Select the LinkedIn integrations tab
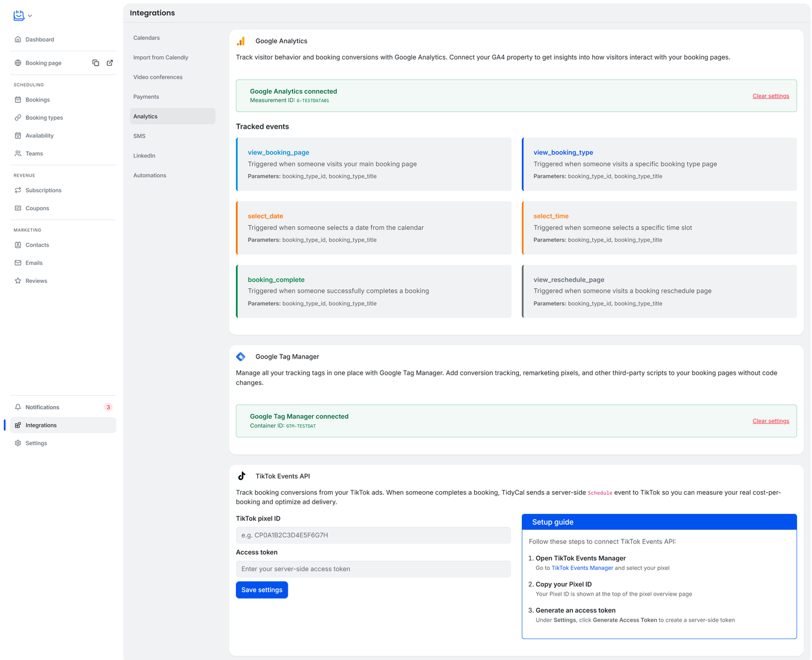This screenshot has width=812, height=660. pos(173,156)
